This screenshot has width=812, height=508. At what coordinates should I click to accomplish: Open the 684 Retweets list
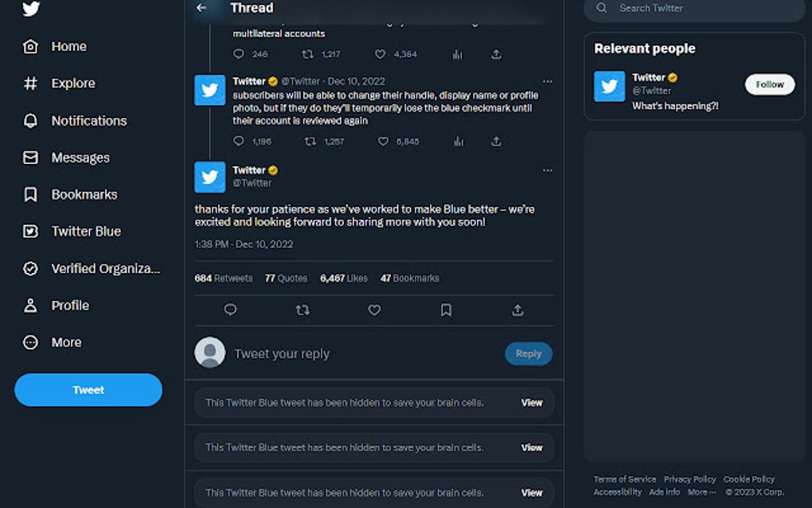(224, 279)
